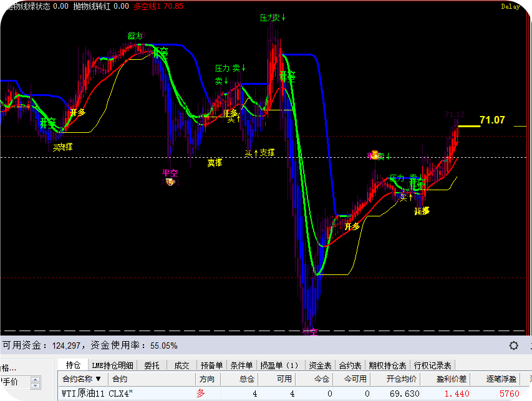Click the yellow 买↑支撑 chart signal
This screenshot has height=401, width=532.
[259, 153]
